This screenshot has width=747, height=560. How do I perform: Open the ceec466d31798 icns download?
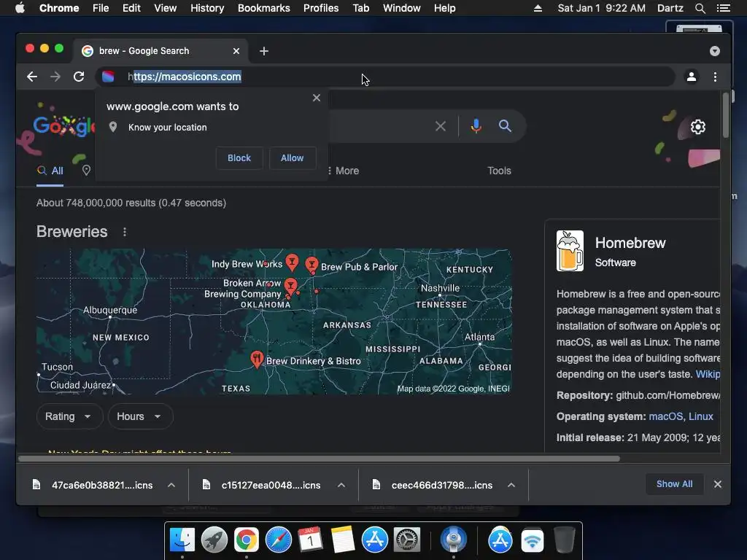click(x=441, y=485)
